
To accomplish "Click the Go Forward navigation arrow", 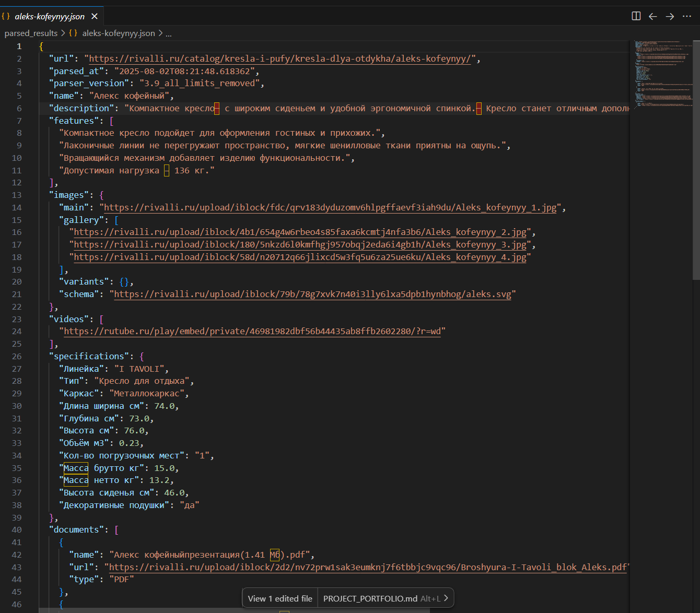I will pos(670,16).
